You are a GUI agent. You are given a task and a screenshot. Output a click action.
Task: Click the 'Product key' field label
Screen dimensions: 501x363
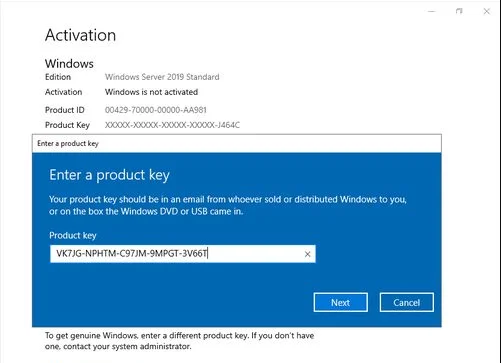click(73, 235)
